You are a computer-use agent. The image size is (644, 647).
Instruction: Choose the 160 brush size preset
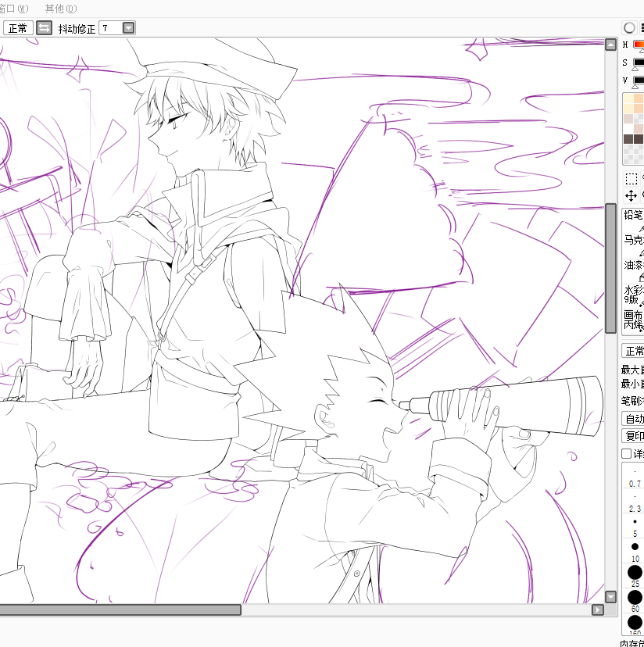click(x=635, y=624)
